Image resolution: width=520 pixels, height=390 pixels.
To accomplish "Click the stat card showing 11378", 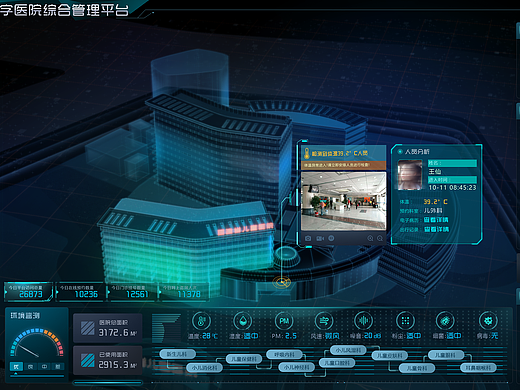I will (184, 292).
